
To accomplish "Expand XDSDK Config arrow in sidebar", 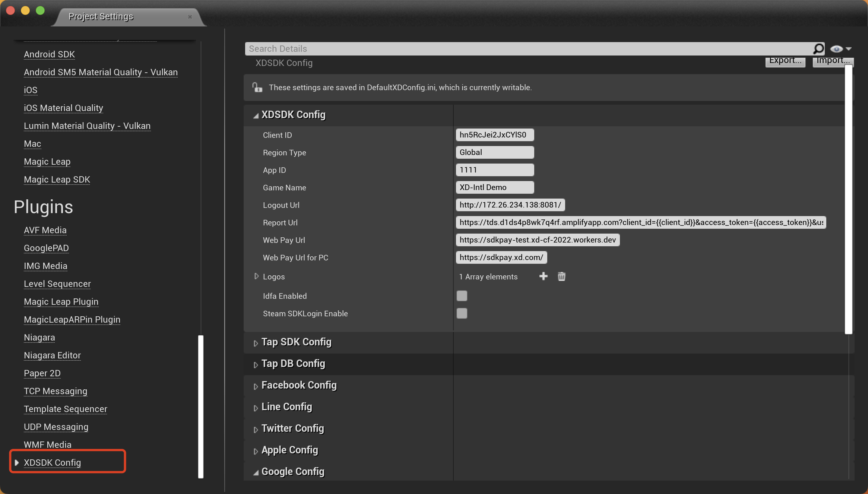I will [x=17, y=462].
